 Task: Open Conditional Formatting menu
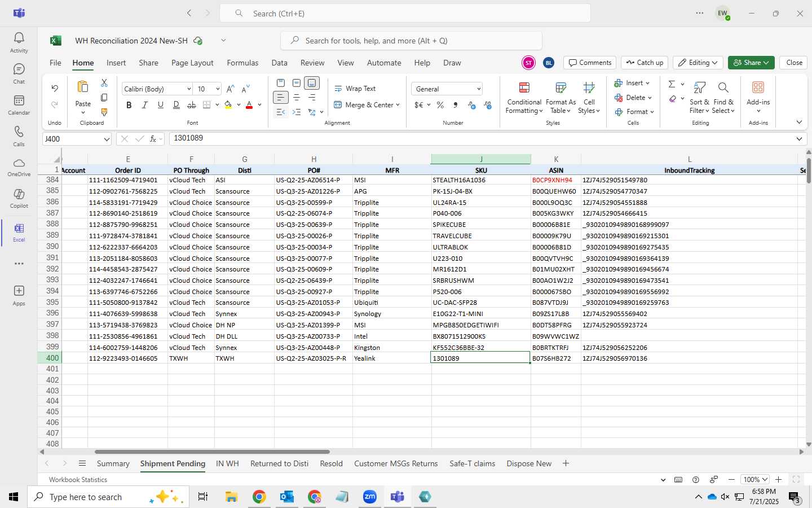tap(524, 98)
